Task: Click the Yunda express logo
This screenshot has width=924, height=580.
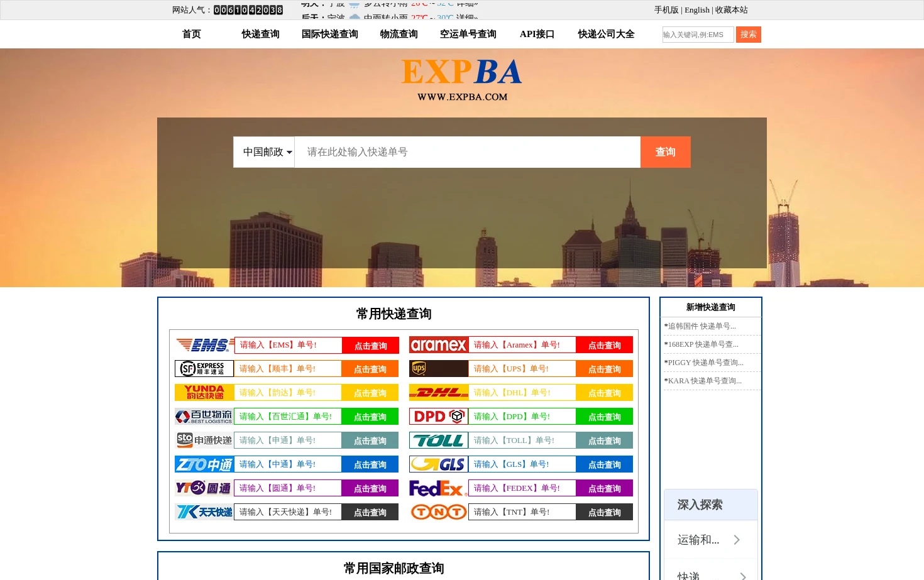Action: coord(204,393)
